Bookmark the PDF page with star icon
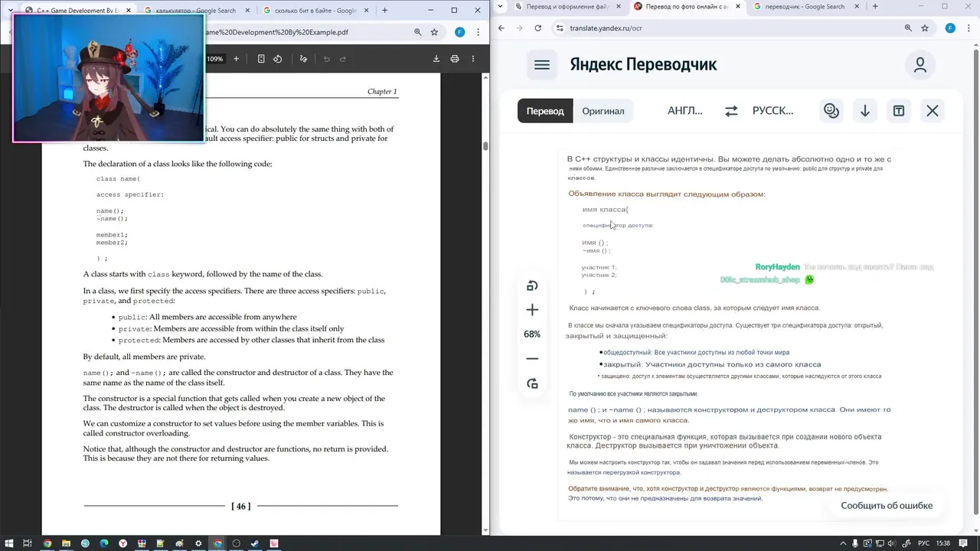 pos(434,33)
